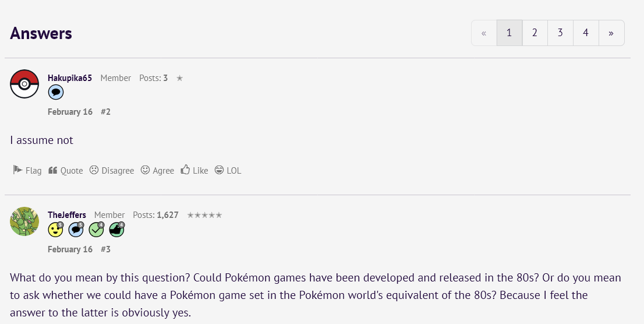The width and height of the screenshot is (644, 324).
Task: Open Hakupika65's profile link
Action: click(70, 78)
